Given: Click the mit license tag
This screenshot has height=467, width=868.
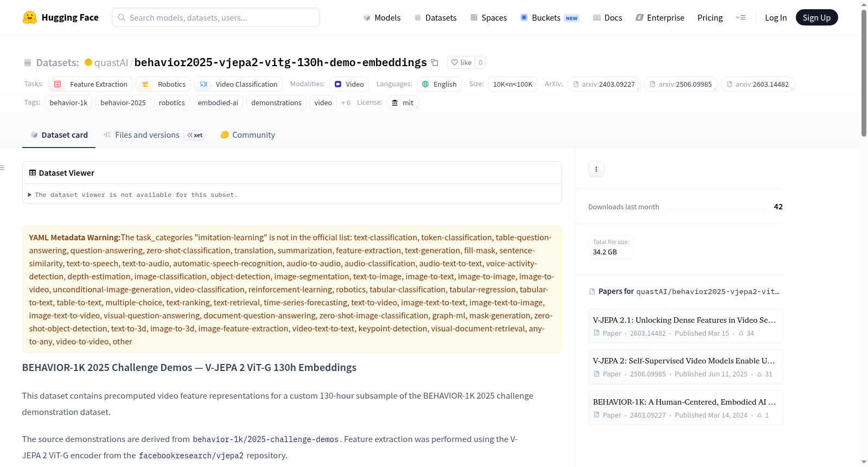Looking at the screenshot, I should pos(403,103).
